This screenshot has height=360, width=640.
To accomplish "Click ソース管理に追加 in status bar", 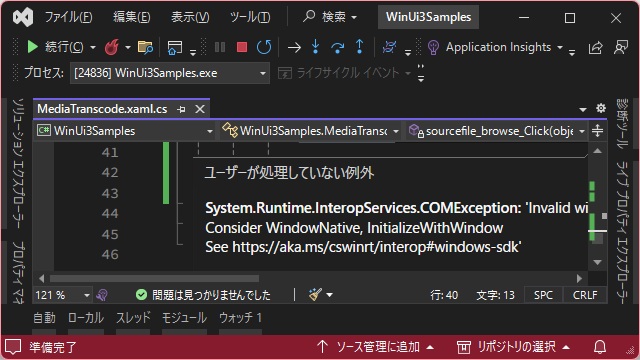I will point(375,347).
